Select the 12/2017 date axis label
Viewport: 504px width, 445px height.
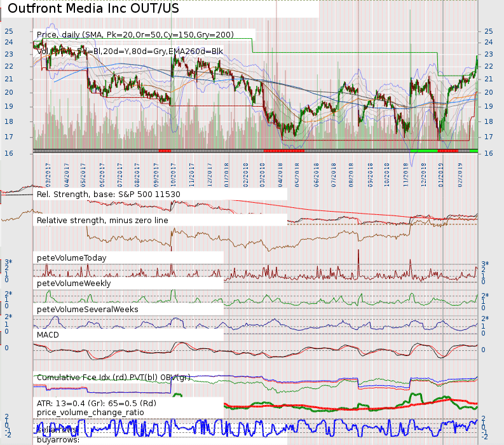[210, 175]
